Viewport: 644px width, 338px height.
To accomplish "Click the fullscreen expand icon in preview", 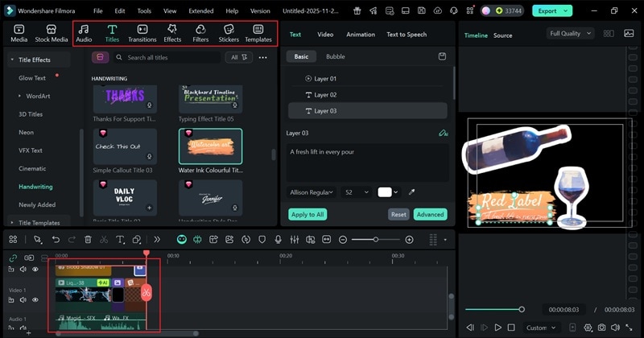I will click(629, 328).
